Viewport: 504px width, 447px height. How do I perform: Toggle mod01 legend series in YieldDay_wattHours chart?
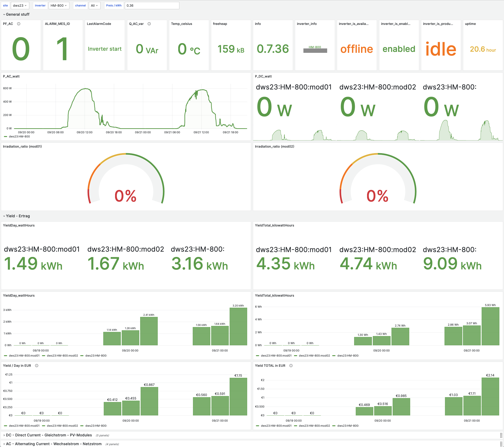24,355
